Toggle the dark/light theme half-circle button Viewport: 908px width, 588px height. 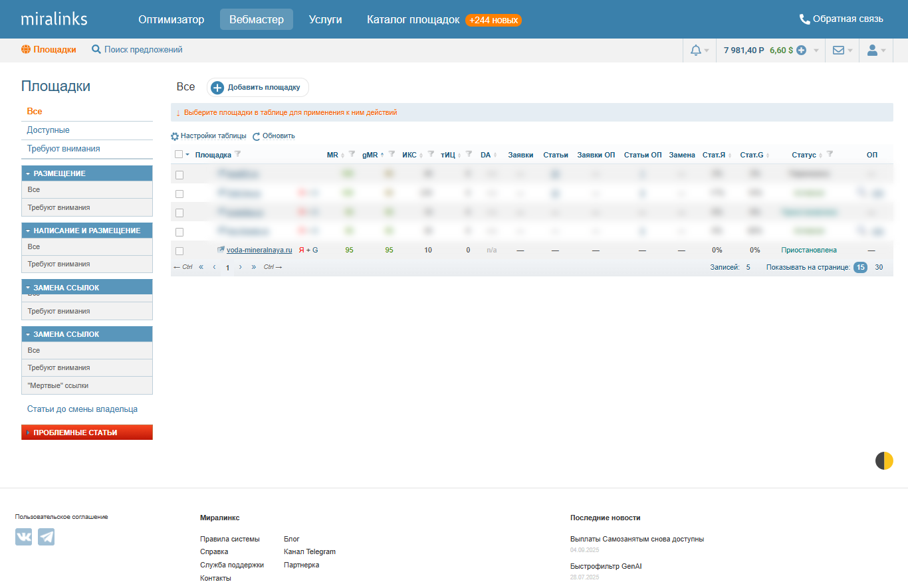[x=884, y=460]
